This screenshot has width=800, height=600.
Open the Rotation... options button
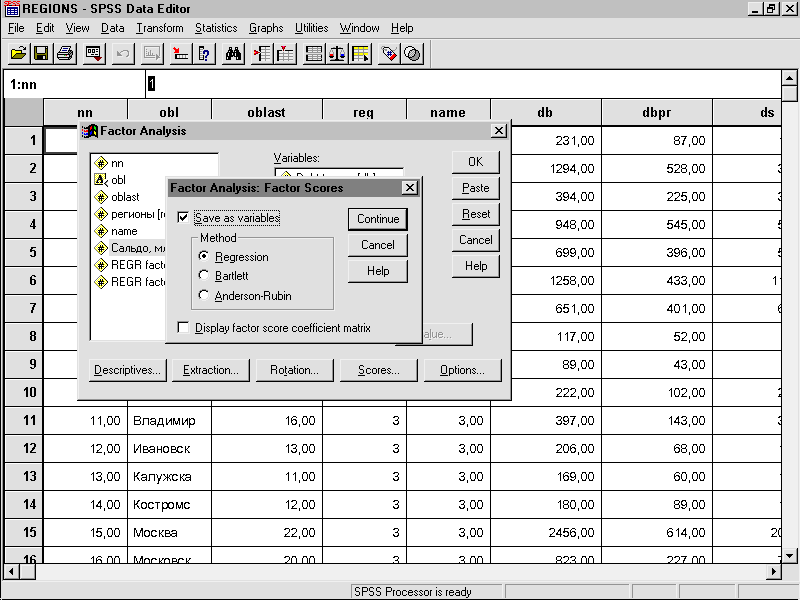coord(294,370)
